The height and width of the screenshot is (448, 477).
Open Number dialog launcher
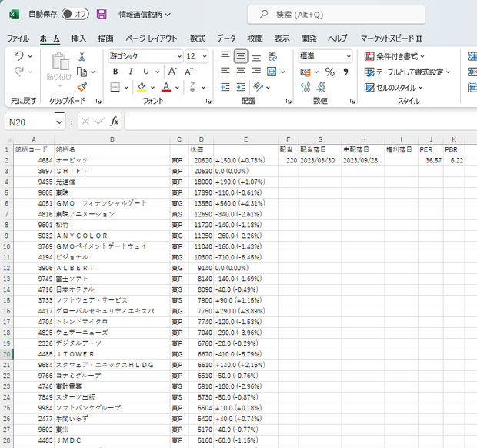pos(352,101)
